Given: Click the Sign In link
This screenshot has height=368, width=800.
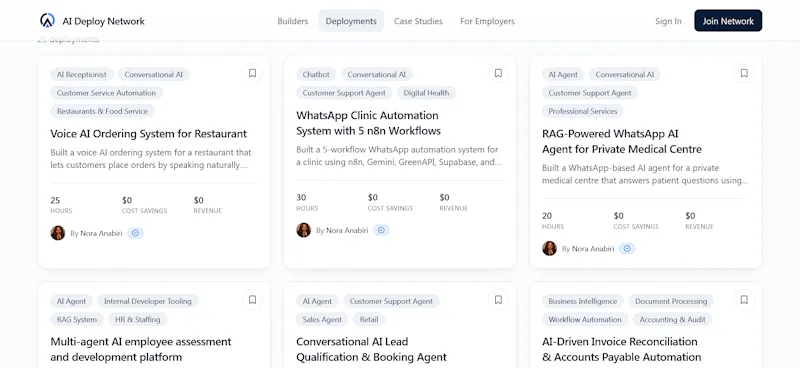Looking at the screenshot, I should pos(668,21).
